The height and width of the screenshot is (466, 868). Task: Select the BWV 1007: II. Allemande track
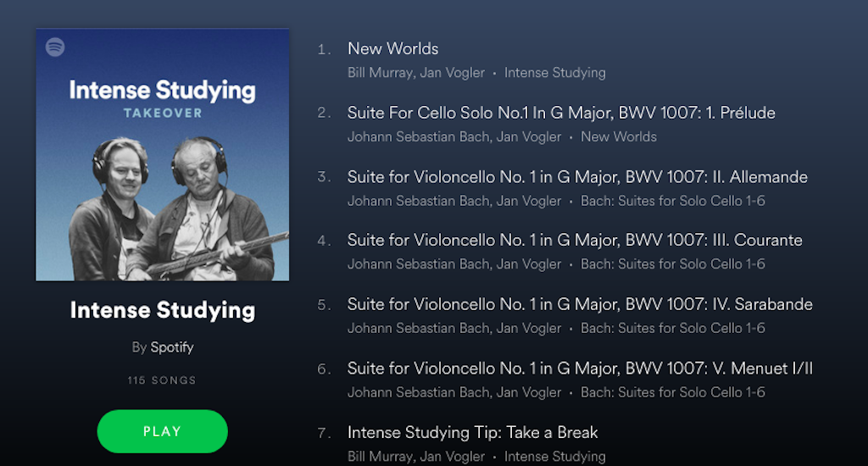coord(576,177)
